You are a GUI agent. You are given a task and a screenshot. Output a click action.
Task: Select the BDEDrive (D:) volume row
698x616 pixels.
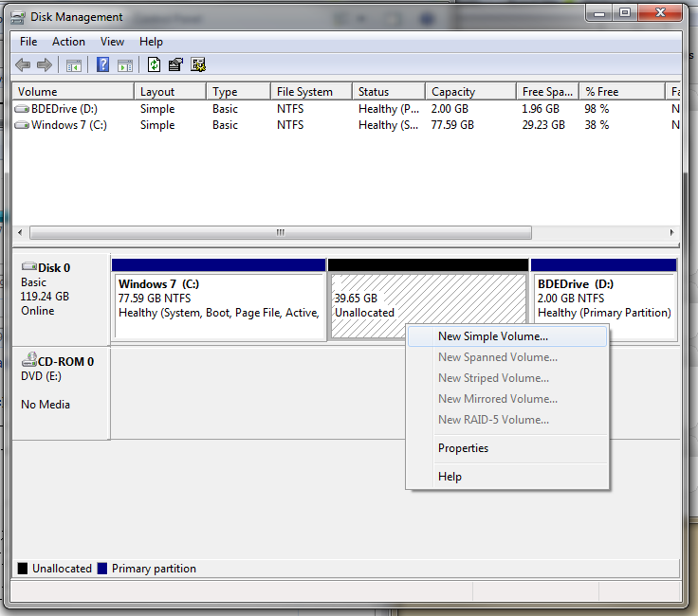click(346, 109)
